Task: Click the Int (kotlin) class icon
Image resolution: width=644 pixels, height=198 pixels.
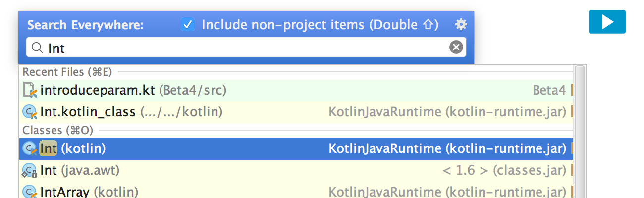Action: click(30, 148)
